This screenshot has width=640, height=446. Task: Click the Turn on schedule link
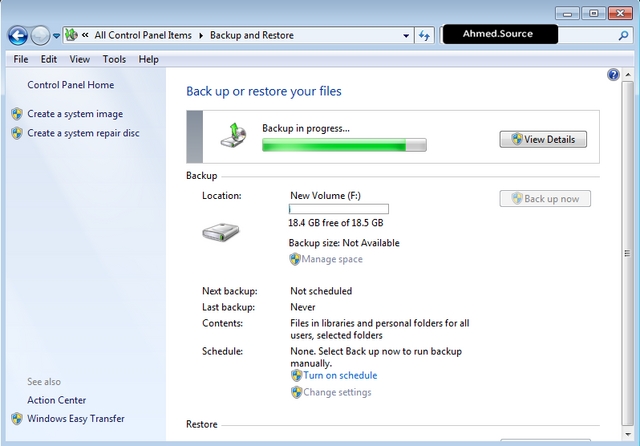point(340,375)
